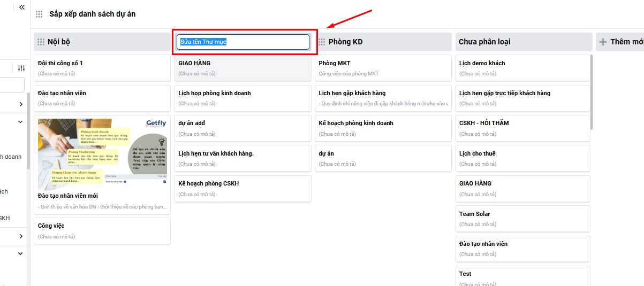The image size is (644, 286).
Task: Select the 'Phòng MKT' project card
Action: coord(383,68)
